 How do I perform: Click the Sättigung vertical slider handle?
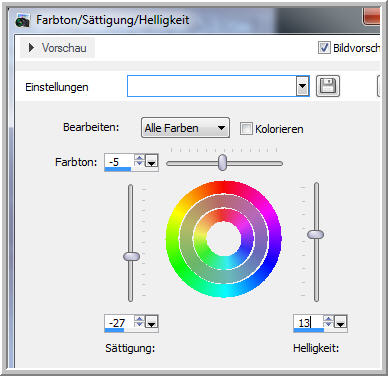(131, 256)
